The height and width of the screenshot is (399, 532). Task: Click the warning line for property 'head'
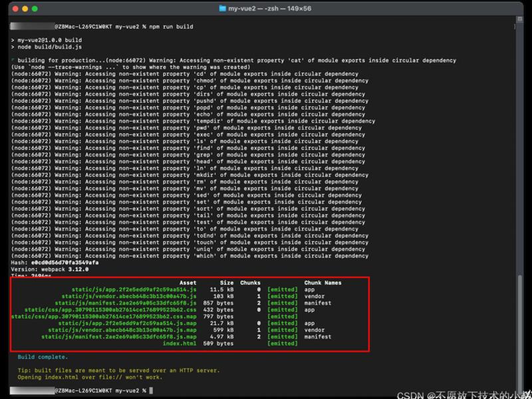pyautogui.click(x=188, y=162)
